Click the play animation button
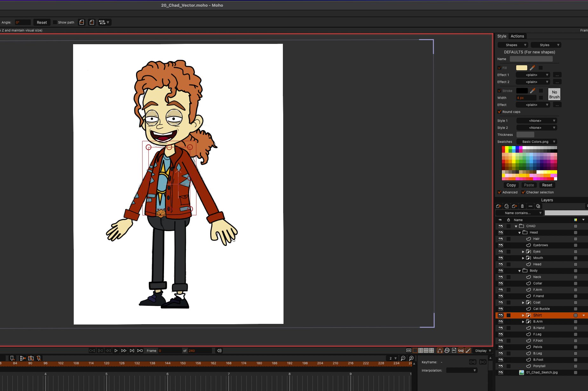588x391 pixels. point(116,351)
